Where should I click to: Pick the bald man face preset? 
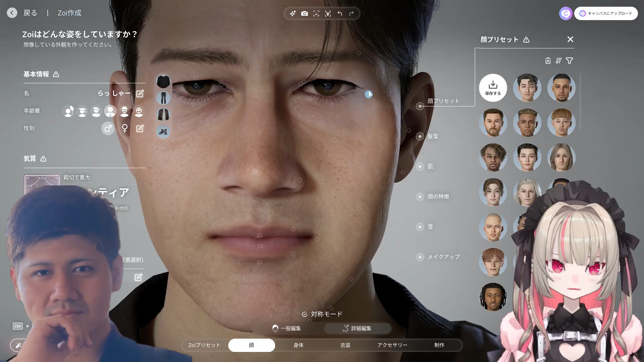pos(493,227)
